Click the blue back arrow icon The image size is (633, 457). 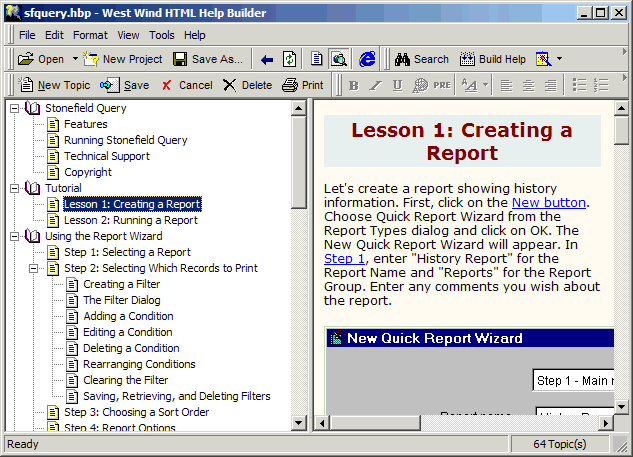point(267,59)
